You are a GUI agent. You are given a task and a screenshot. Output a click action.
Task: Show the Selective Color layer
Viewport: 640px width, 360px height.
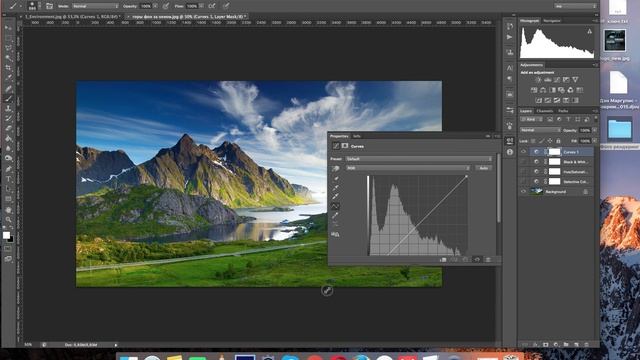click(x=524, y=181)
